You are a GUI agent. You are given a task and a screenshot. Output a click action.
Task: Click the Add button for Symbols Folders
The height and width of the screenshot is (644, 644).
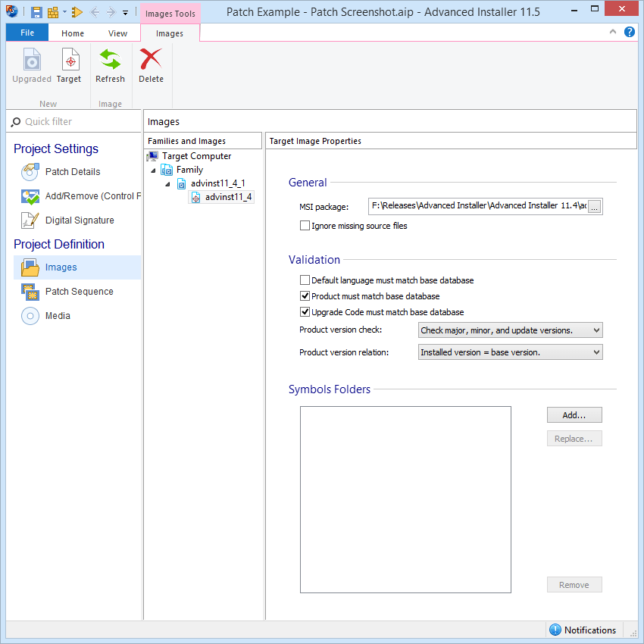click(574, 414)
